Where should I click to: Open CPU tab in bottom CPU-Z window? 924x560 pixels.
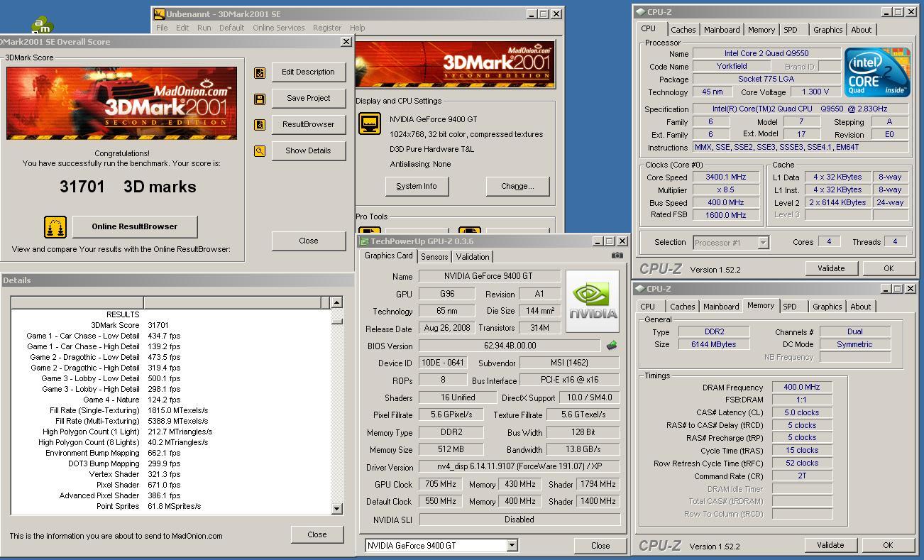click(648, 307)
